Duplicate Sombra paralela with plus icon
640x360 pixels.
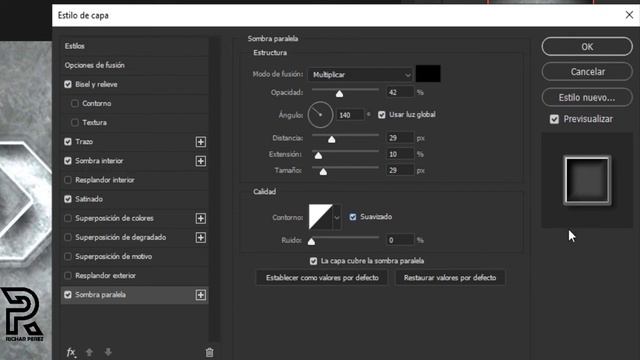click(200, 295)
